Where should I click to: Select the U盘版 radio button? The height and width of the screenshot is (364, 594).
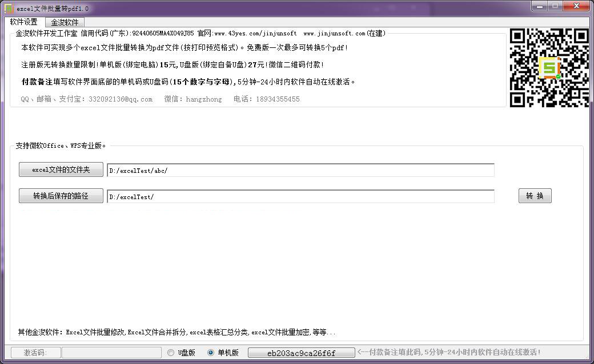click(x=170, y=353)
